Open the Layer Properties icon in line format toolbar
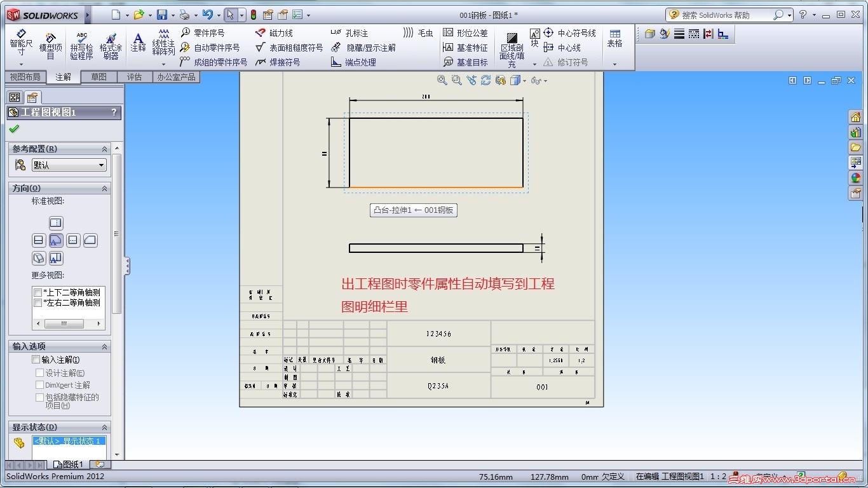Screen dimensions: 868x488 (650, 34)
